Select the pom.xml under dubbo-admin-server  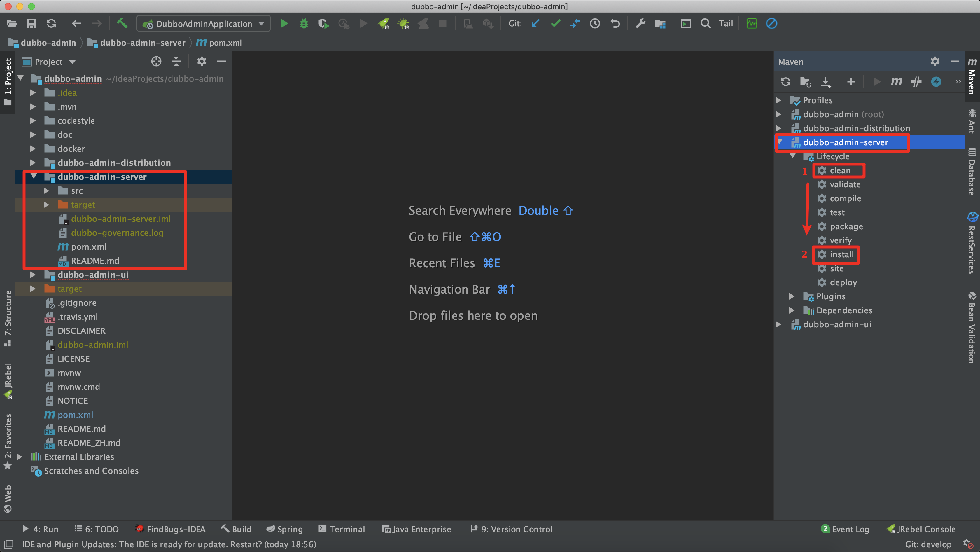[x=89, y=247]
